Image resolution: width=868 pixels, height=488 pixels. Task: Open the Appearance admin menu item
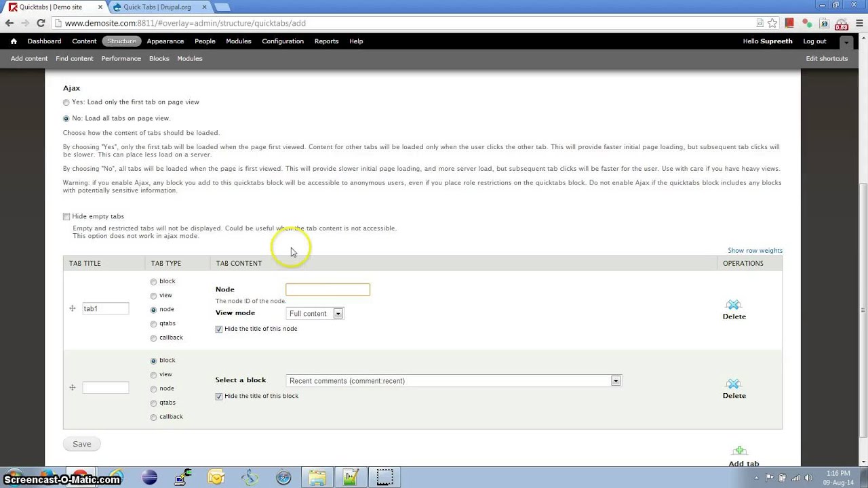point(165,41)
